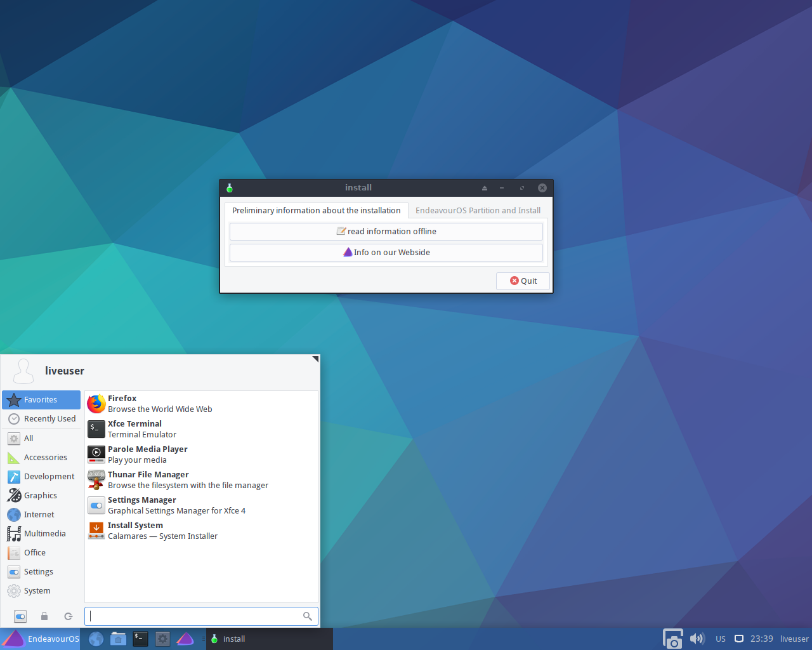Click the EndeavourOS purple logo panel launcher
The image size is (812, 650).
click(x=185, y=639)
